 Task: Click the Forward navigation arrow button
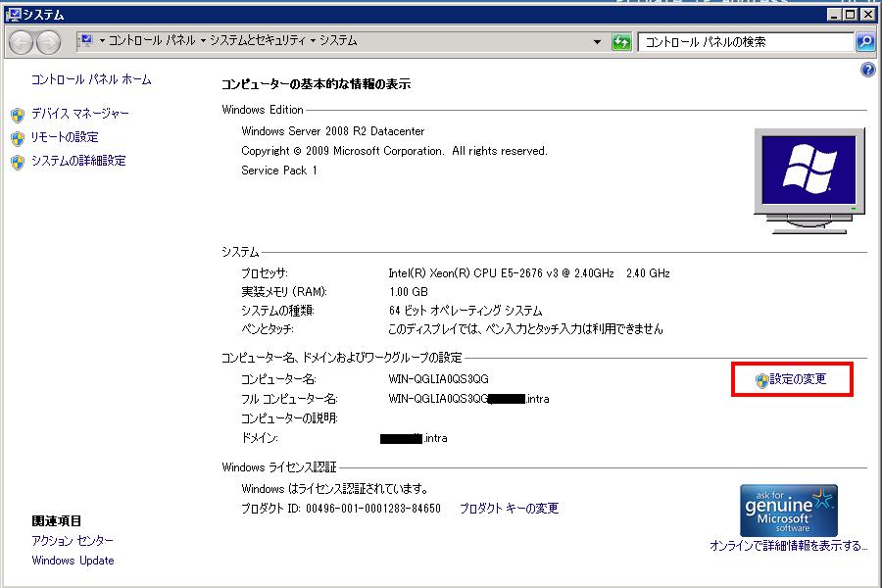pos(48,42)
